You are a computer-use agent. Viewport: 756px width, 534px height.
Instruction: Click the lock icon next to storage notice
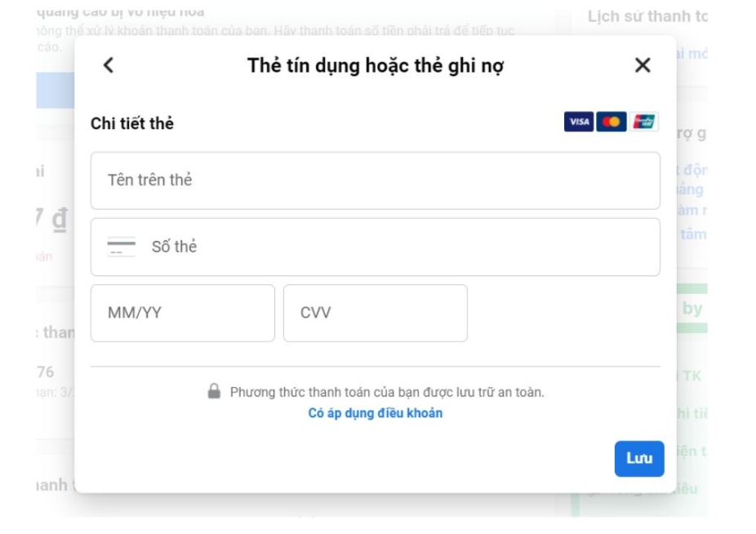pos(215,392)
